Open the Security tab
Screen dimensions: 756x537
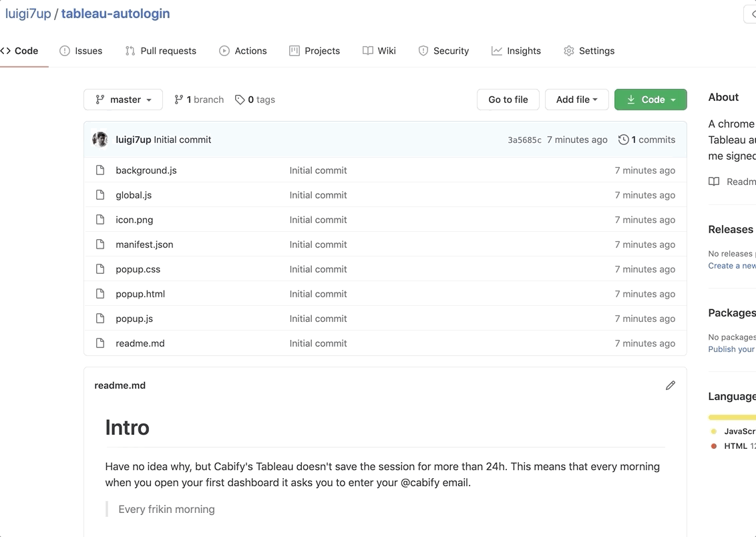pos(443,51)
